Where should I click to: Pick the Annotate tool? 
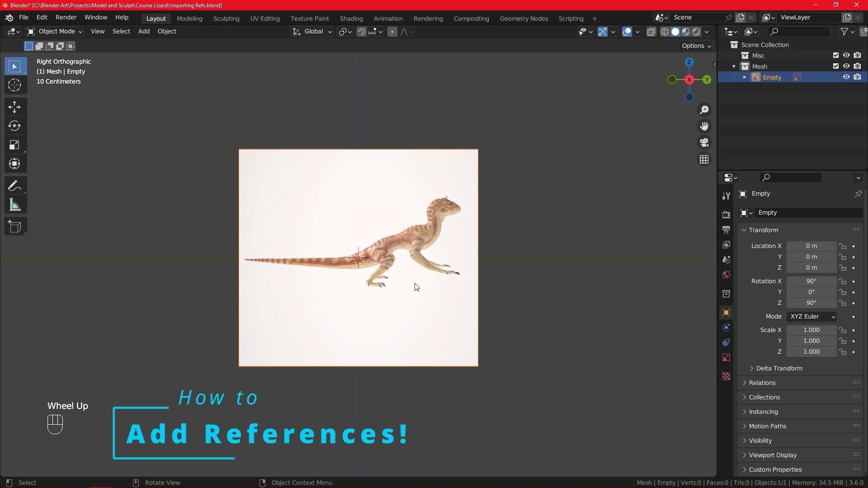coord(15,185)
